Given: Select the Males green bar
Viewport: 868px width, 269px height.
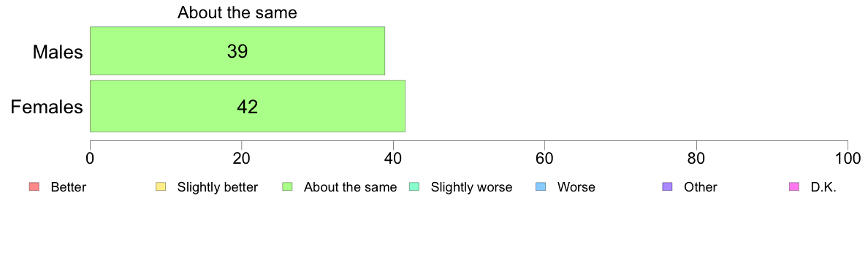Looking at the screenshot, I should pos(237,51).
